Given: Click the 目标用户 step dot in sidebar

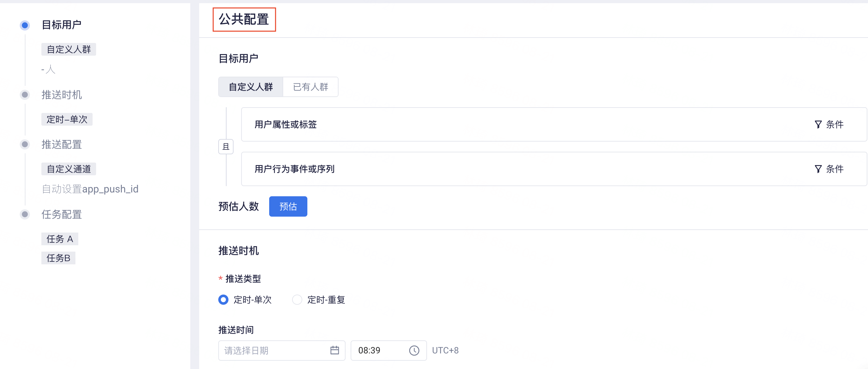Looking at the screenshot, I should [x=24, y=25].
